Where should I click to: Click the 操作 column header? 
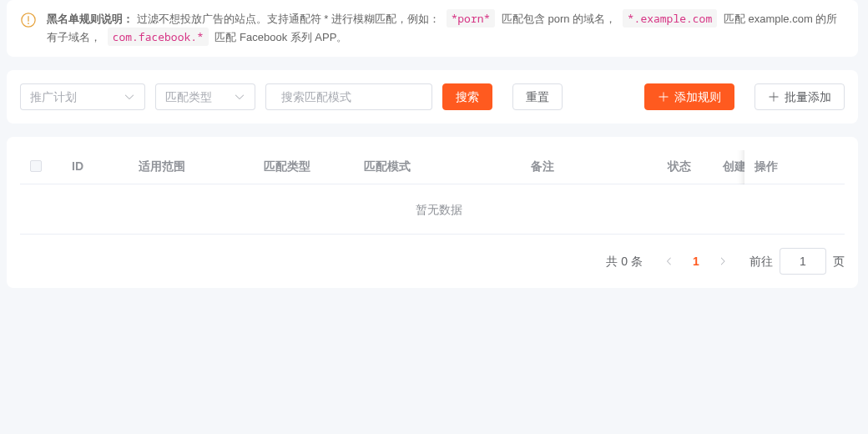pyautogui.click(x=766, y=167)
